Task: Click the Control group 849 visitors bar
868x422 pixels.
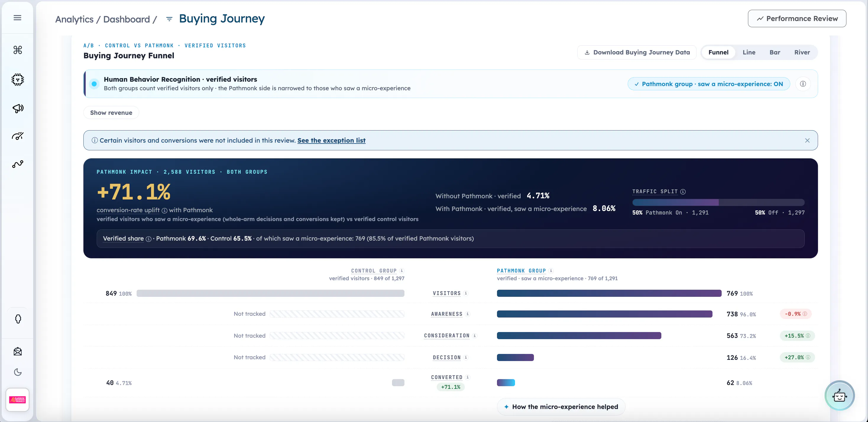Action: (270, 293)
